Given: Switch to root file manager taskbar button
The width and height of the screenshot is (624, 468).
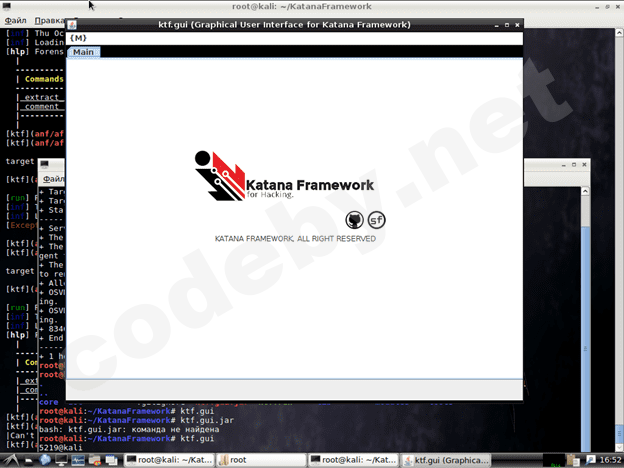Looking at the screenshot, I should pyautogui.click(x=261, y=460).
